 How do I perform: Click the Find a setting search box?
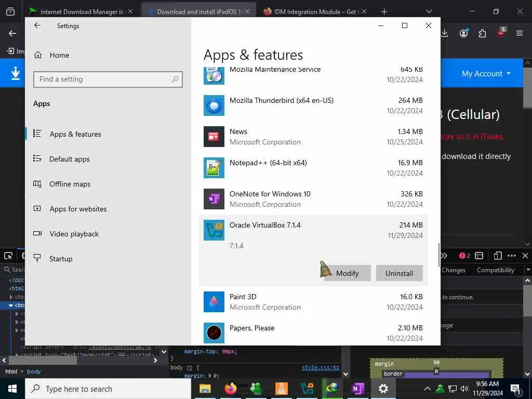pos(108,79)
